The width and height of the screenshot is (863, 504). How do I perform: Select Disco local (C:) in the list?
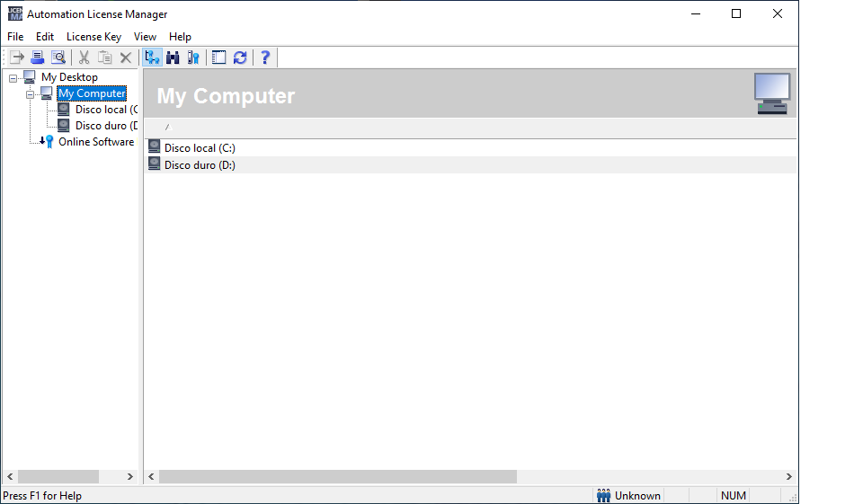click(200, 148)
